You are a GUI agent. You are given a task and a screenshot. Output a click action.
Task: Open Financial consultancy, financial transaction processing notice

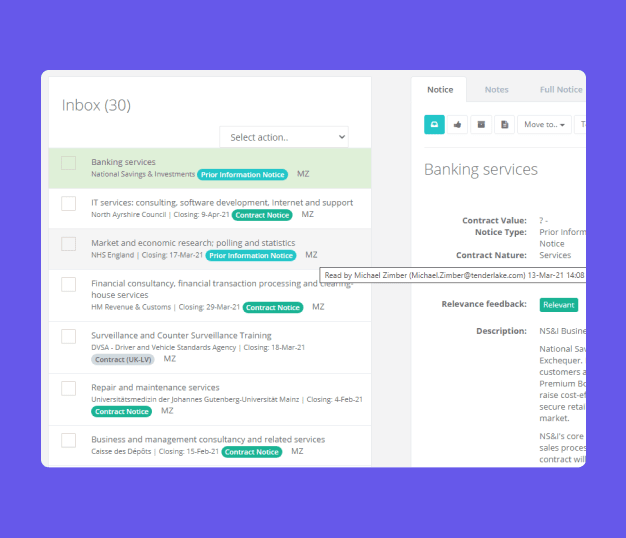pos(222,289)
